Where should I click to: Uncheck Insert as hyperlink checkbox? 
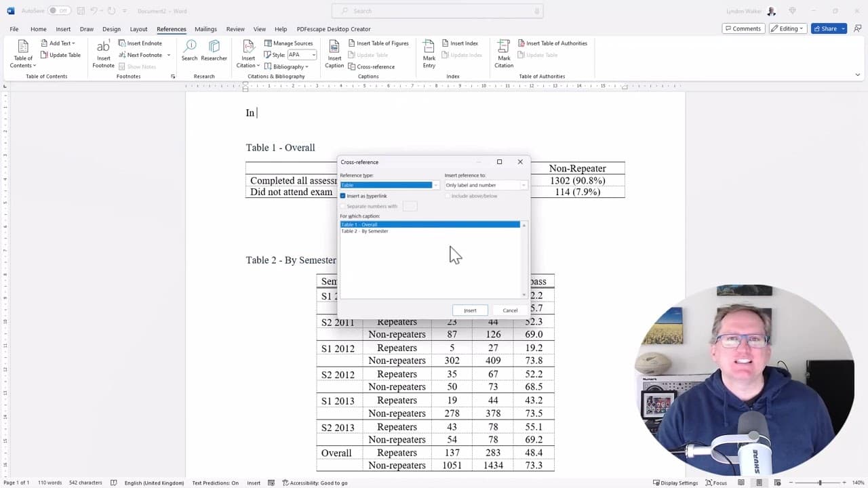point(342,196)
